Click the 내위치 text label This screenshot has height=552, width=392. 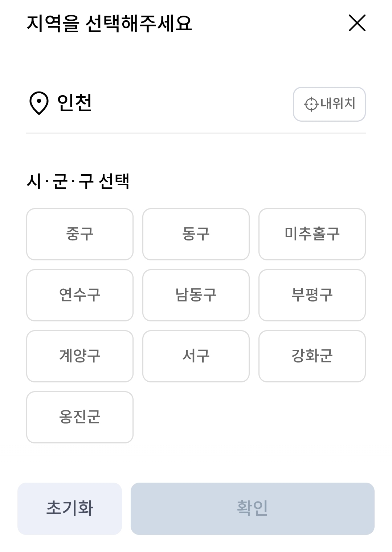pyautogui.click(x=338, y=104)
